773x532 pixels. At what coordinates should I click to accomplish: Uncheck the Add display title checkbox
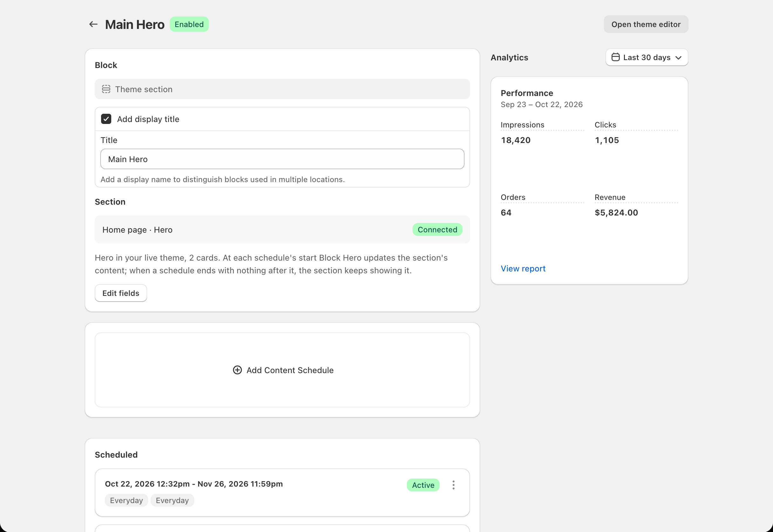106,119
